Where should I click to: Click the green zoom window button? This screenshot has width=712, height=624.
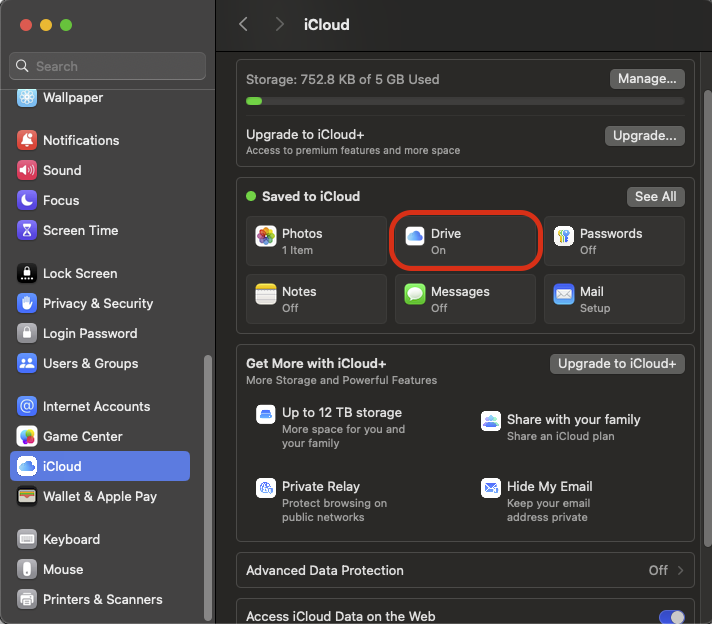pyautogui.click(x=66, y=25)
